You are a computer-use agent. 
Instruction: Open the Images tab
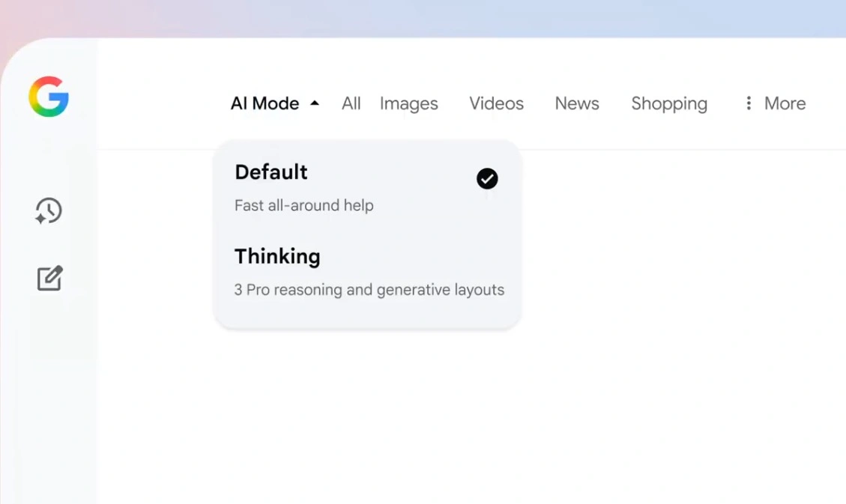tap(409, 103)
